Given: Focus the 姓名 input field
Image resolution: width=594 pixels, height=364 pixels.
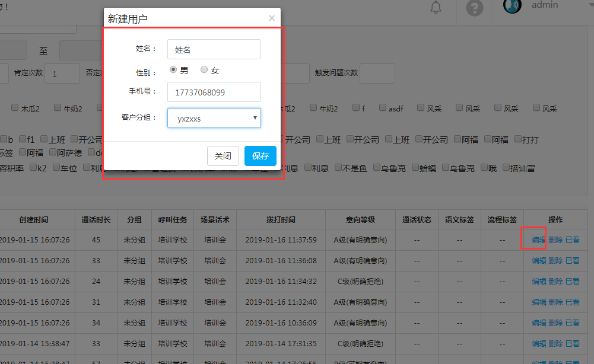Looking at the screenshot, I should [214, 50].
